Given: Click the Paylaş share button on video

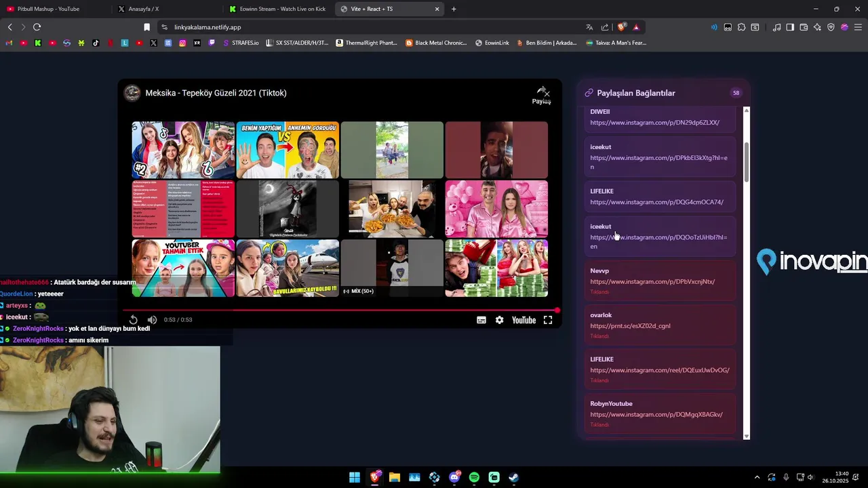Looking at the screenshot, I should 542,96.
